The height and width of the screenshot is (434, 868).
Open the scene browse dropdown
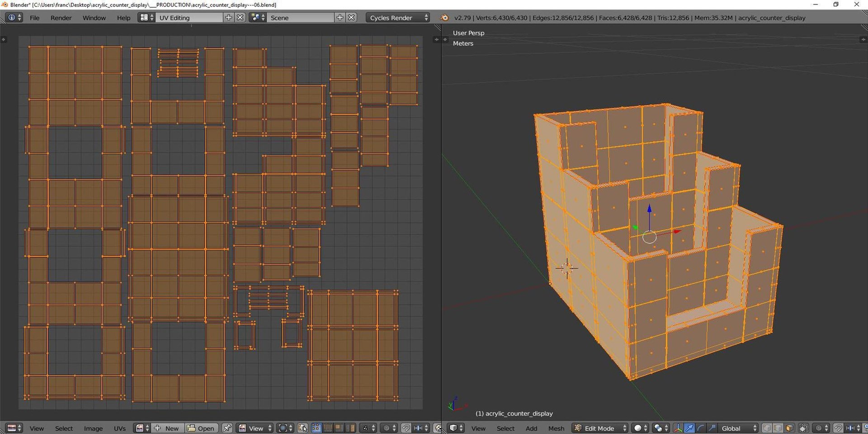[258, 18]
